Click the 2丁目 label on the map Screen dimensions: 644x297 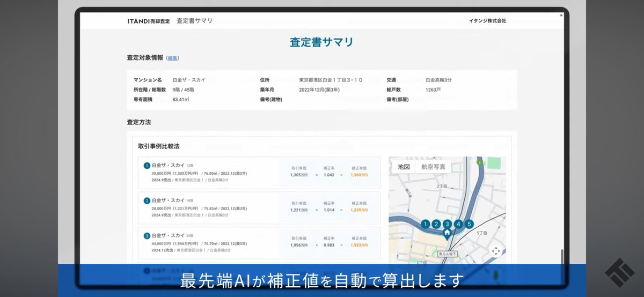click(442, 185)
